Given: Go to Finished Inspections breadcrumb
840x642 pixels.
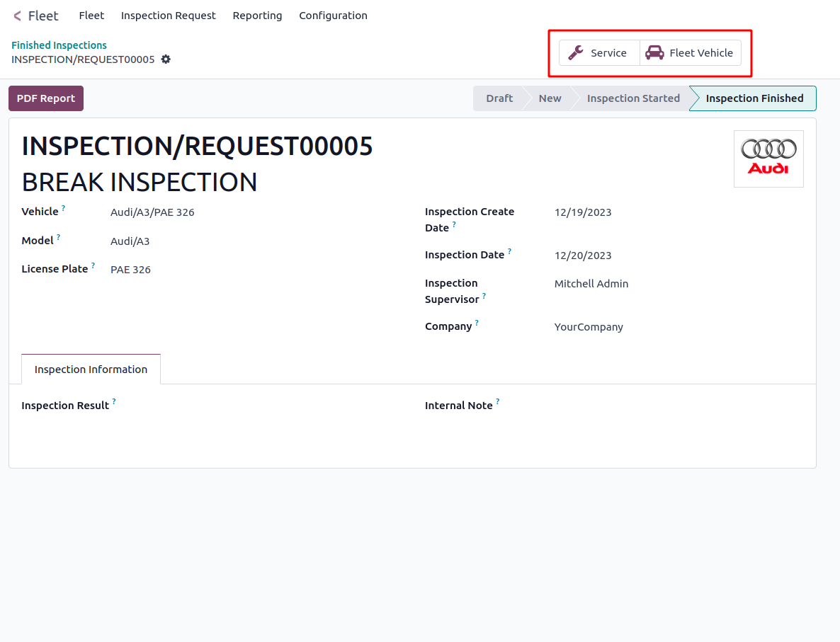Looking at the screenshot, I should point(59,45).
